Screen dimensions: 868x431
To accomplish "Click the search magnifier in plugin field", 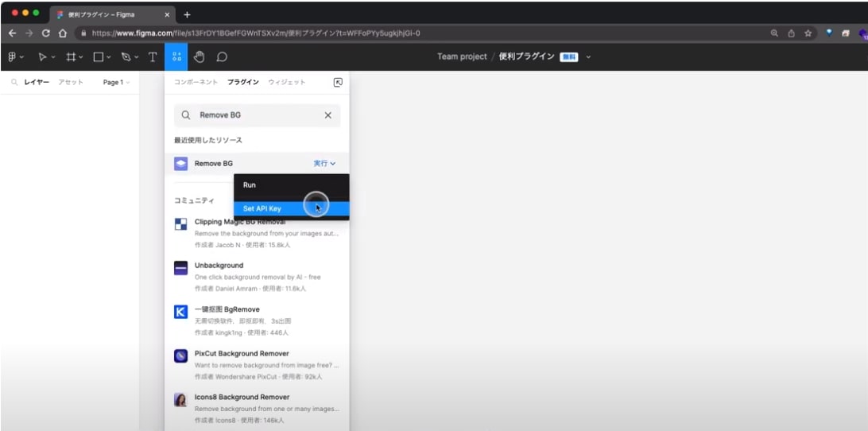I will [186, 115].
